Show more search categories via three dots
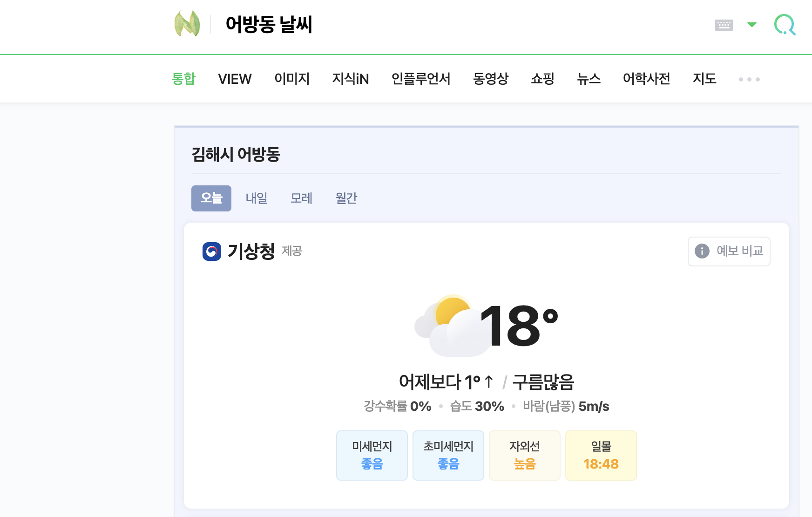 pyautogui.click(x=749, y=79)
